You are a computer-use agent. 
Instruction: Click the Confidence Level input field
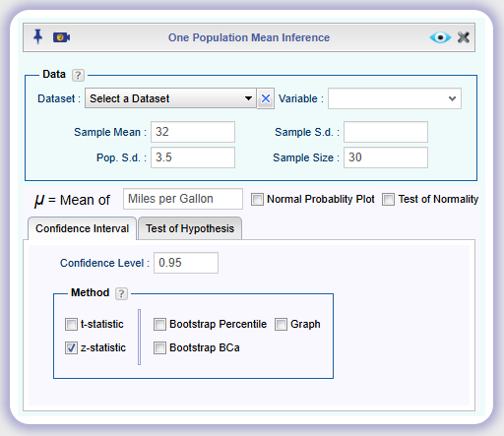point(186,263)
